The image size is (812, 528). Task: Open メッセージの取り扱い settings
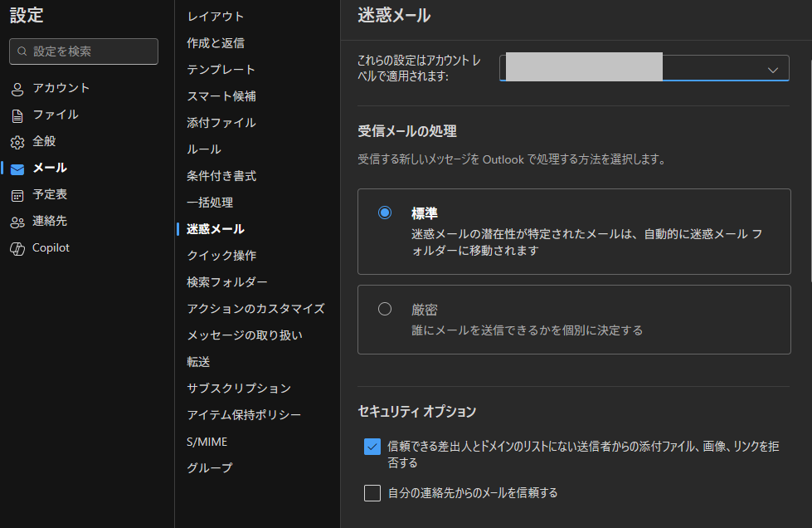click(x=245, y=335)
